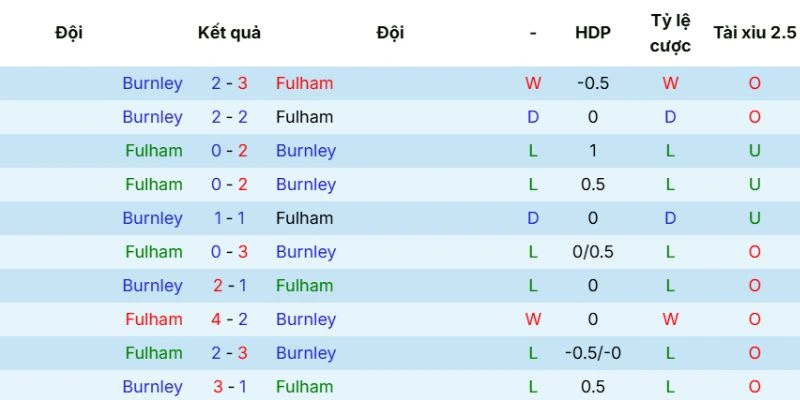
Task: Click the leftmost "Đội" column header
Action: (x=69, y=33)
